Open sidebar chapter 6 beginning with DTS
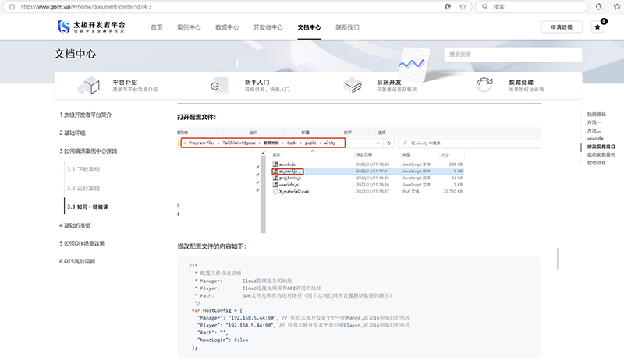Image resolution: width=624 pixels, height=364 pixels. click(x=77, y=261)
